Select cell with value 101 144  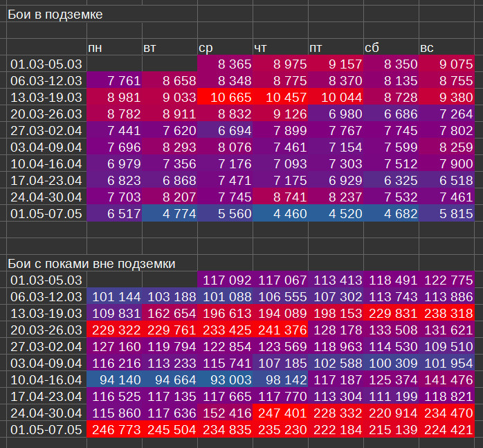pyautogui.click(x=115, y=297)
